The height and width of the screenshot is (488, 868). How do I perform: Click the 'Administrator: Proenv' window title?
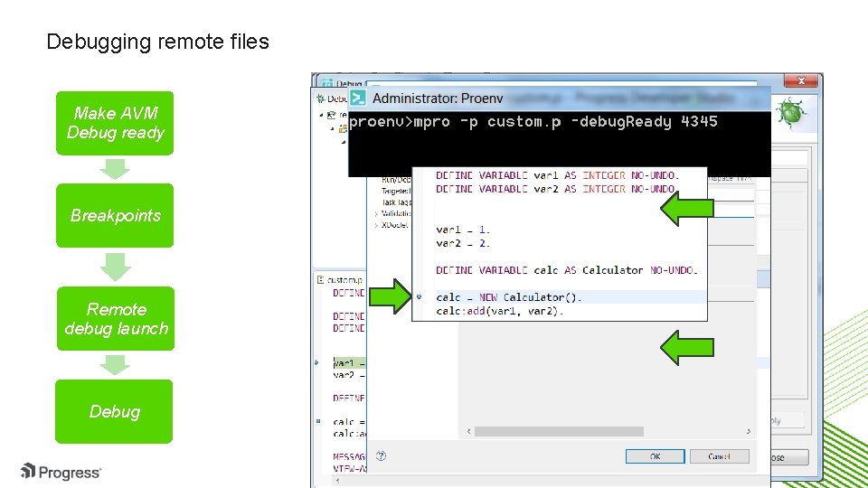pos(438,99)
